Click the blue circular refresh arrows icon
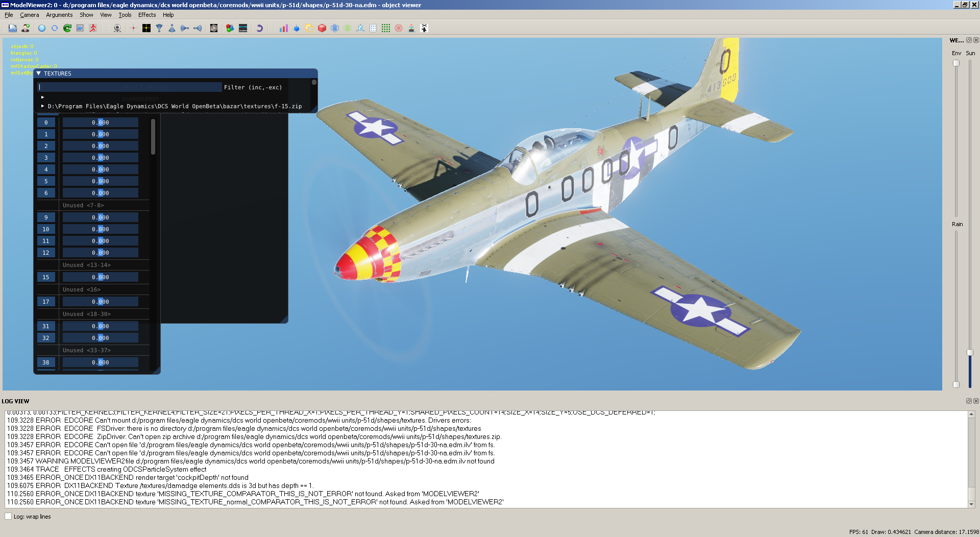Viewport: 980px width, 537px height. 55,28
